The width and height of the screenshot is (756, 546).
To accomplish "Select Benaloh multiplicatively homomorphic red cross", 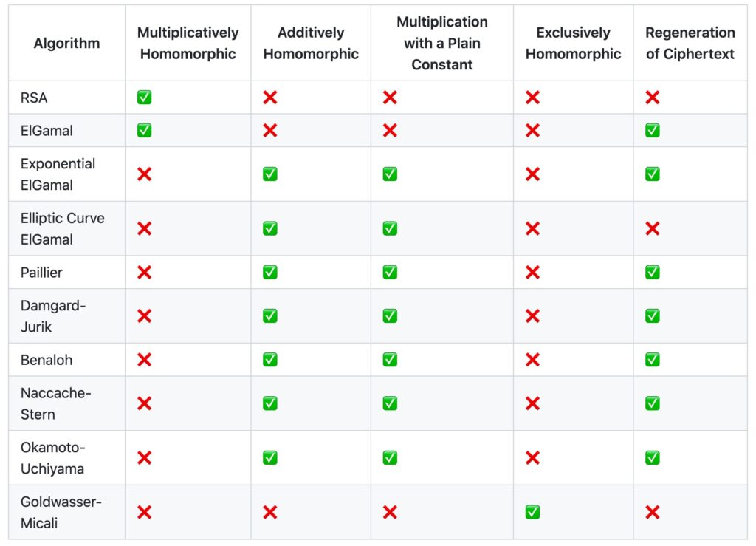I will click(x=144, y=359).
